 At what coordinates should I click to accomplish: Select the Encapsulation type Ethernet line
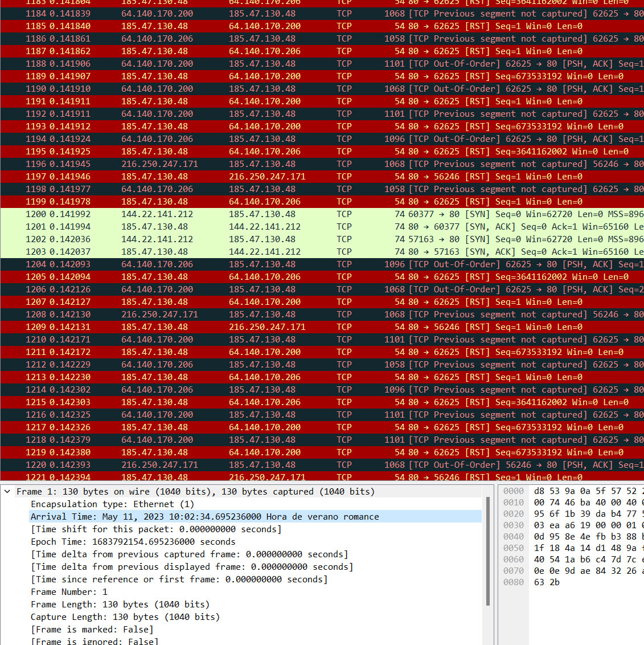112,504
